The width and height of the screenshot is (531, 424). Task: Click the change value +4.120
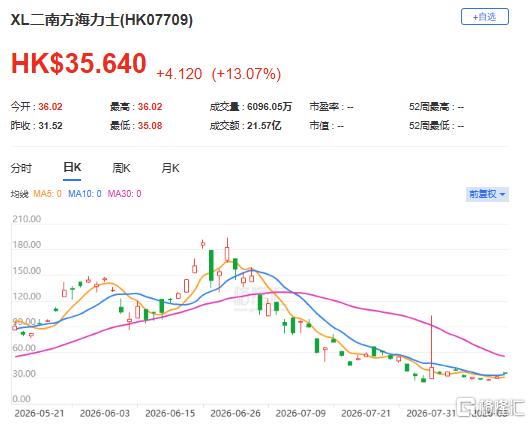179,73
